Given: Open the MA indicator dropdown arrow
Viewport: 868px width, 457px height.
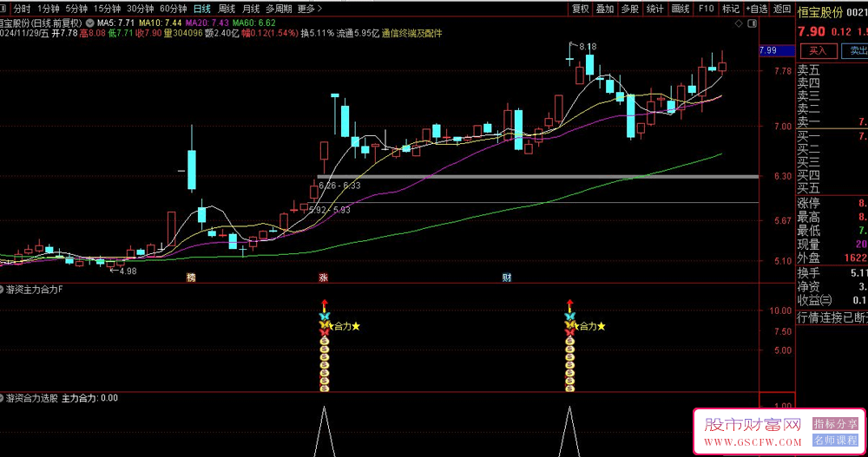Looking at the screenshot, I should 89,23.
